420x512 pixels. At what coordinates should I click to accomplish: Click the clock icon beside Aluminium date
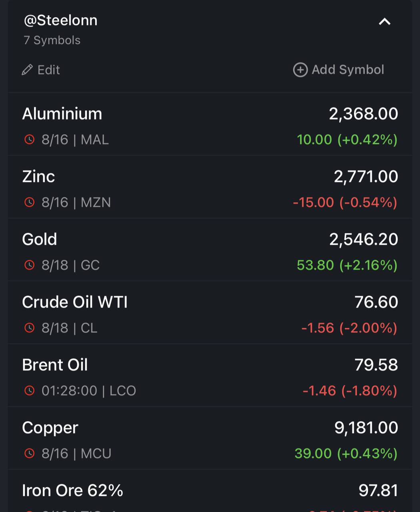pyautogui.click(x=30, y=140)
